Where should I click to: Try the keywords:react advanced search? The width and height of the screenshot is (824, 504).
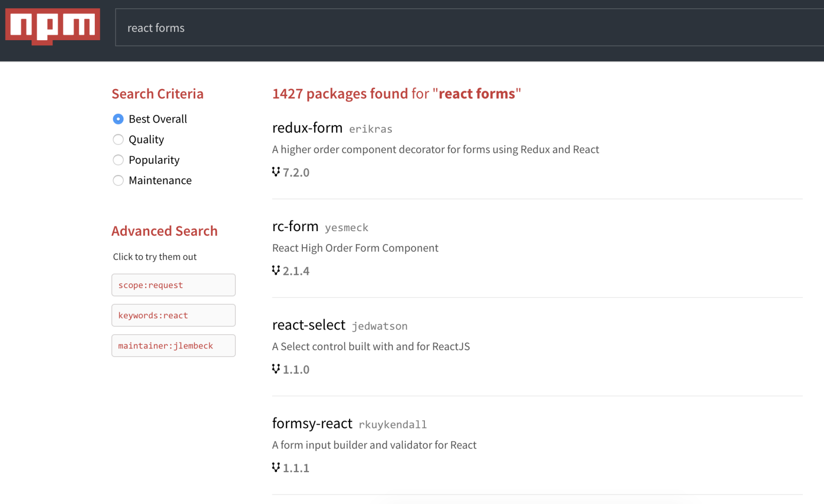click(x=174, y=316)
